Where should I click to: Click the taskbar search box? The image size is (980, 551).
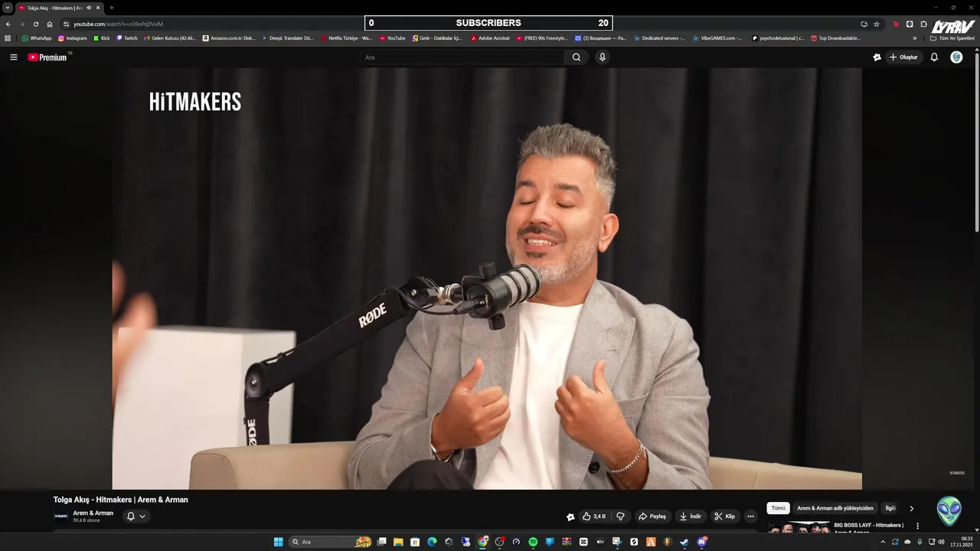(x=331, y=542)
